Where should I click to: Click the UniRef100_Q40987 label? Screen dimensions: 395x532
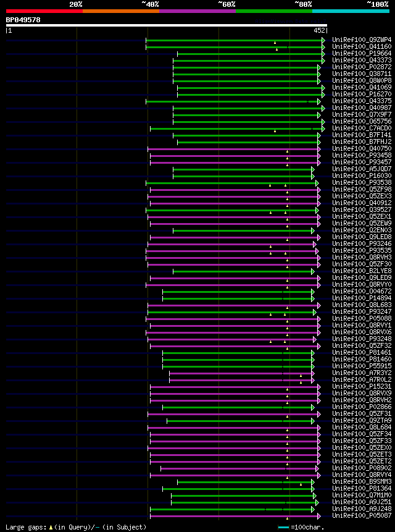point(362,108)
